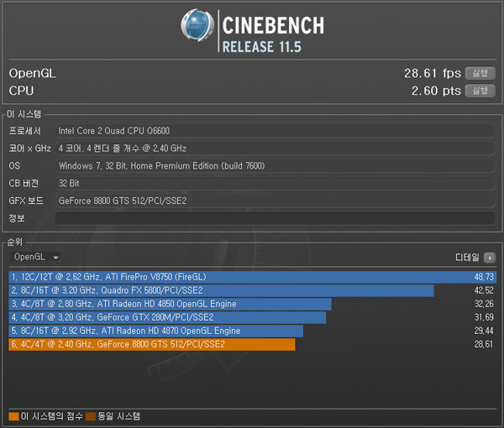Click the 32.26 score value

click(x=484, y=304)
